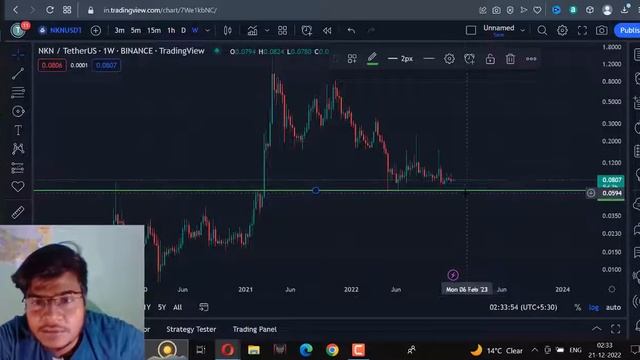Open drawing templates in floating toolbar
The image size is (640, 360).
coord(352,59)
